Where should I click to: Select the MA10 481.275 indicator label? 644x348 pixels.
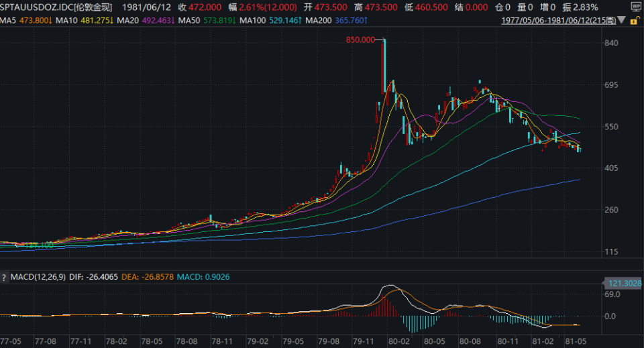[x=85, y=20]
